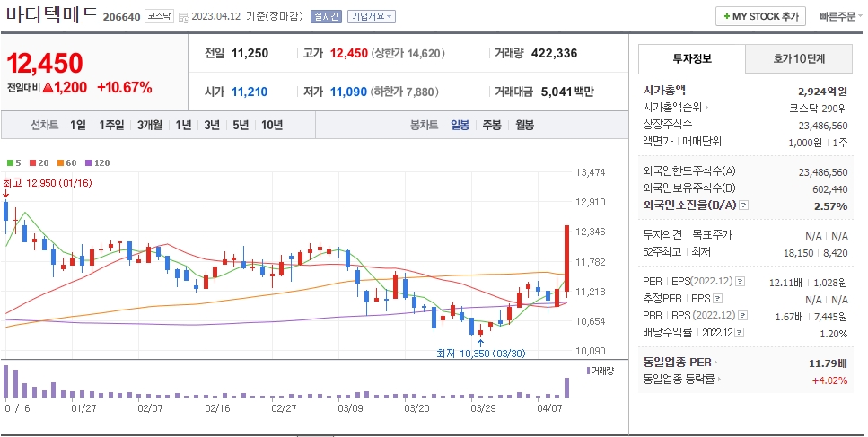The height and width of the screenshot is (437, 868).
Task: Click the green 5-day moving average legend
Action: click(13, 162)
